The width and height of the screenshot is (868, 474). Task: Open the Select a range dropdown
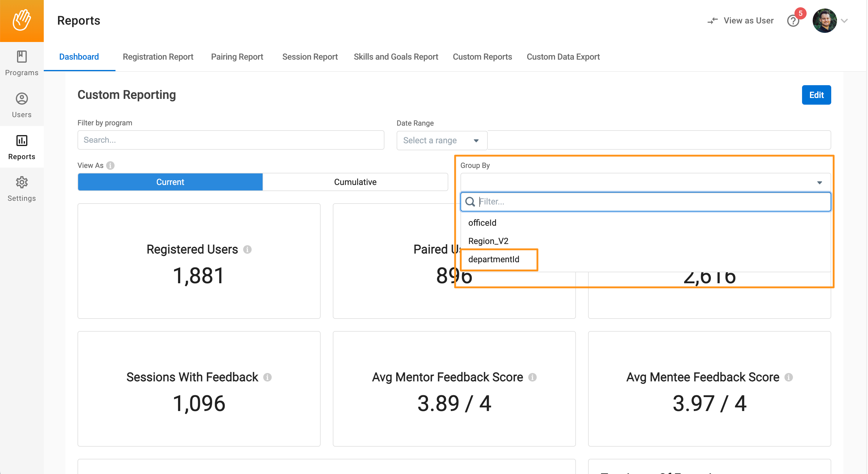pos(442,140)
